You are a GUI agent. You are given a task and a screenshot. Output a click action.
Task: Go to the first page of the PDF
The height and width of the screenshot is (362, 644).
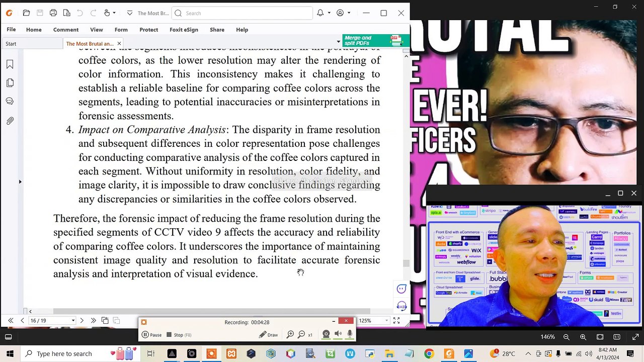[11, 320]
